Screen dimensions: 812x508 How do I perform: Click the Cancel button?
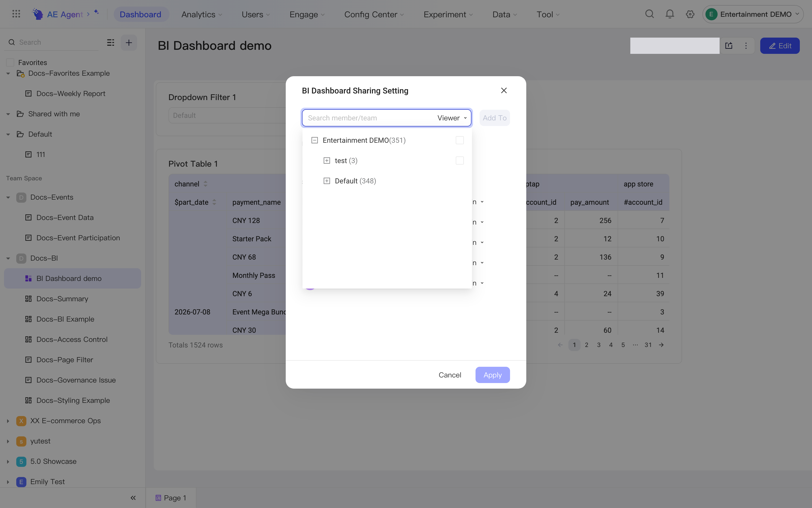450,375
